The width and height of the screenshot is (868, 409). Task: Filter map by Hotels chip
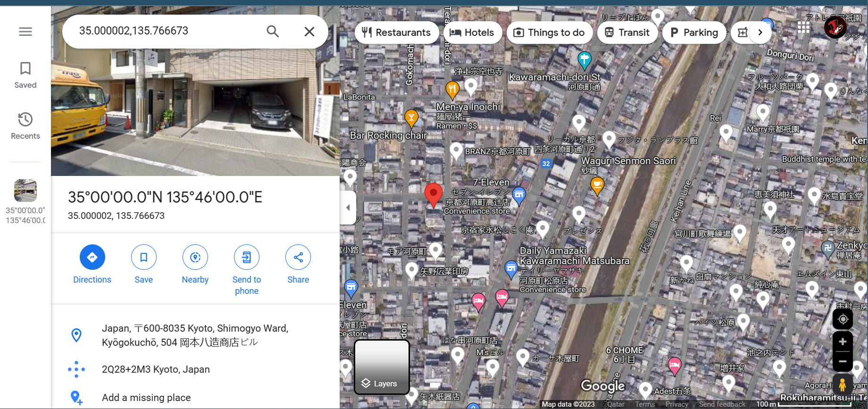(472, 33)
